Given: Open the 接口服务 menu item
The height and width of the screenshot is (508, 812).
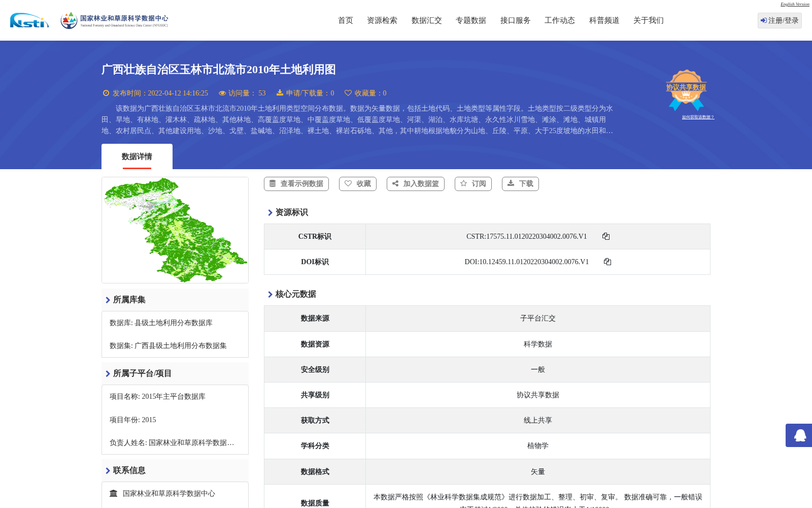Looking at the screenshot, I should [516, 20].
